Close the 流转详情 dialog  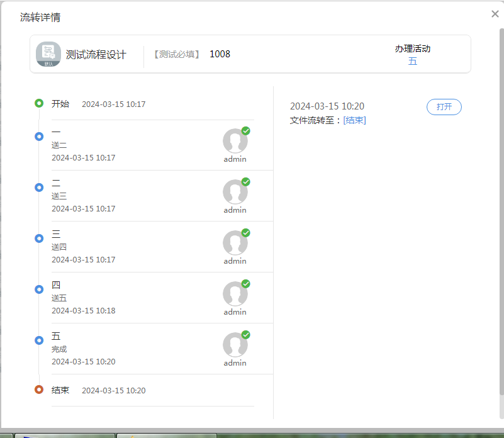(x=495, y=14)
